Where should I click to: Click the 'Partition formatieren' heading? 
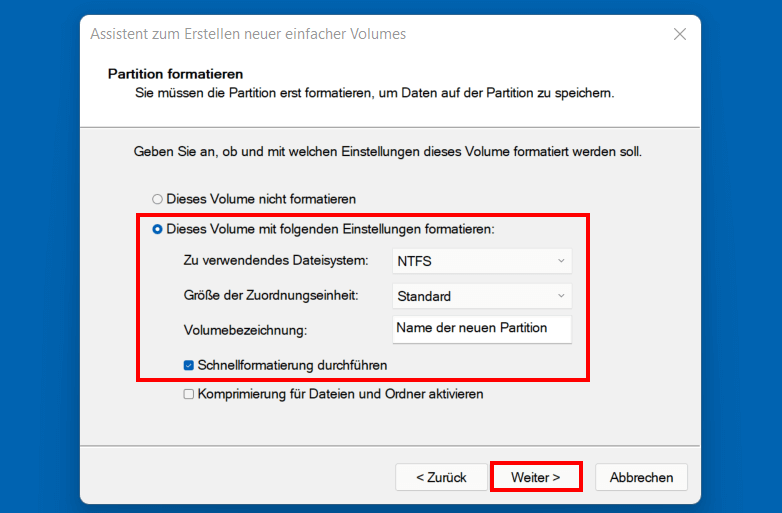tap(176, 74)
